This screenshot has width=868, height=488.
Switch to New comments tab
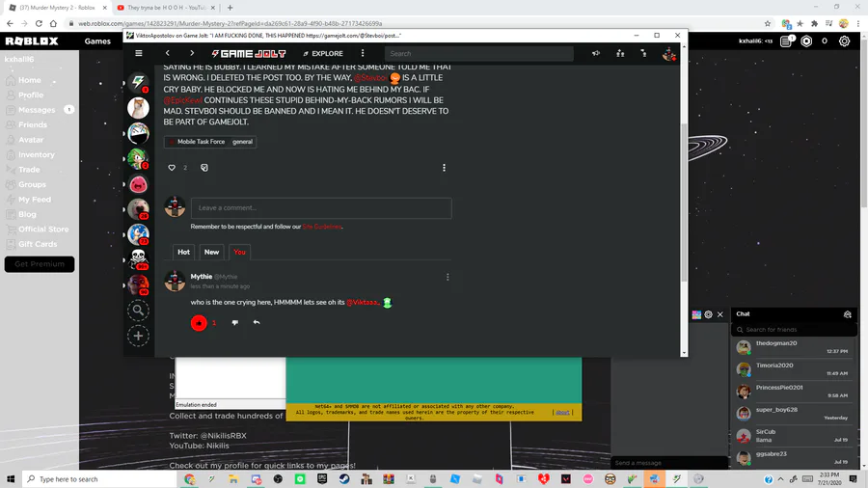tap(211, 252)
